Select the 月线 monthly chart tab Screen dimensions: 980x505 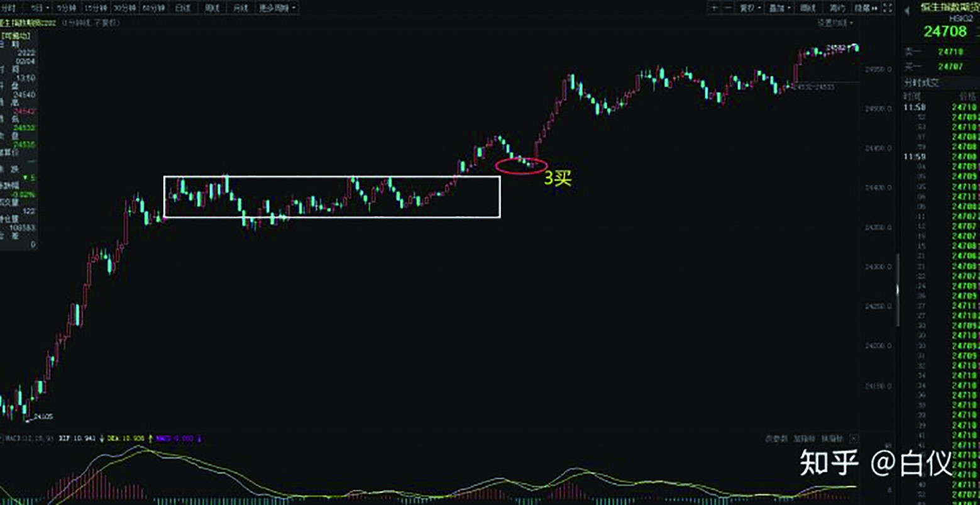tap(240, 8)
